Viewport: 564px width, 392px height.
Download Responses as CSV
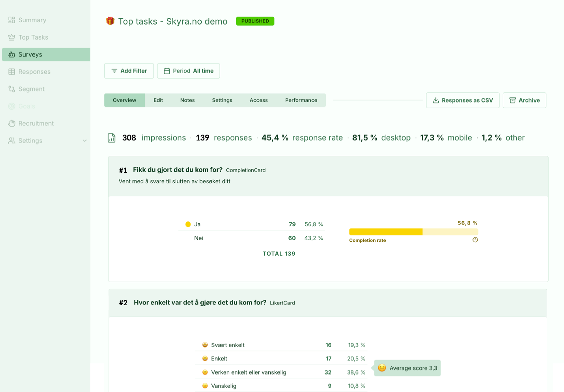tap(463, 100)
